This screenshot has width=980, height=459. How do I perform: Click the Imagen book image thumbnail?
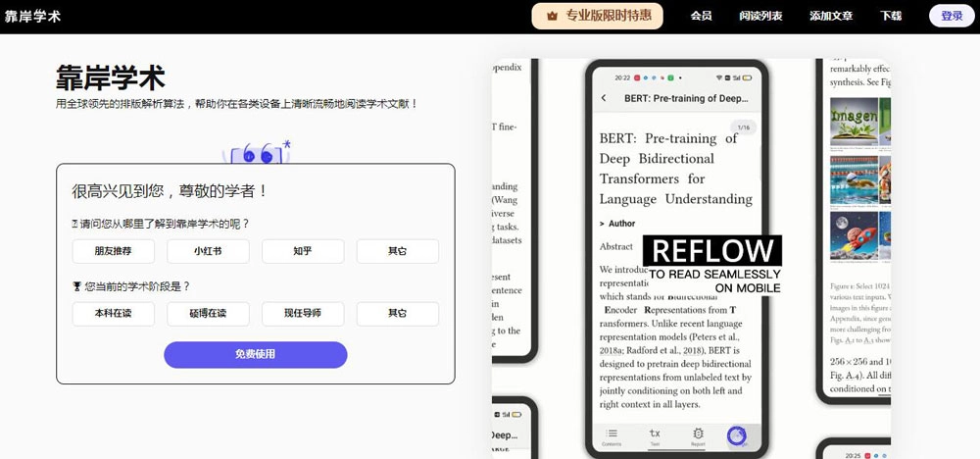(852, 122)
